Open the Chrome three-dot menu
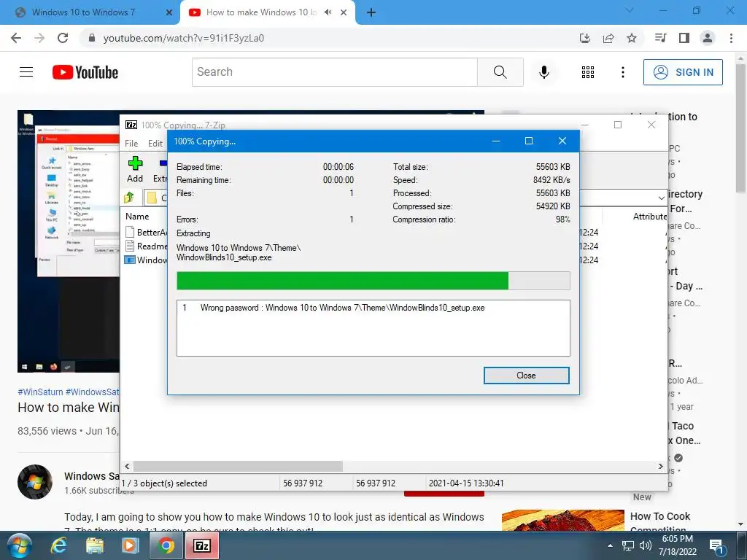Viewport: 747px width, 560px height. (x=731, y=38)
